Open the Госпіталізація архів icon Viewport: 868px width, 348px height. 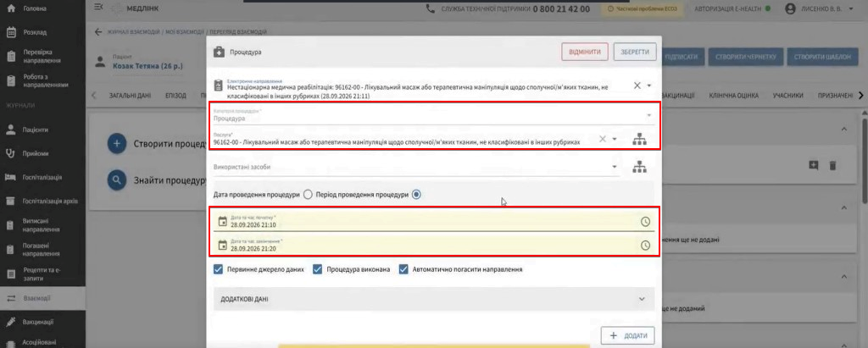point(10,201)
